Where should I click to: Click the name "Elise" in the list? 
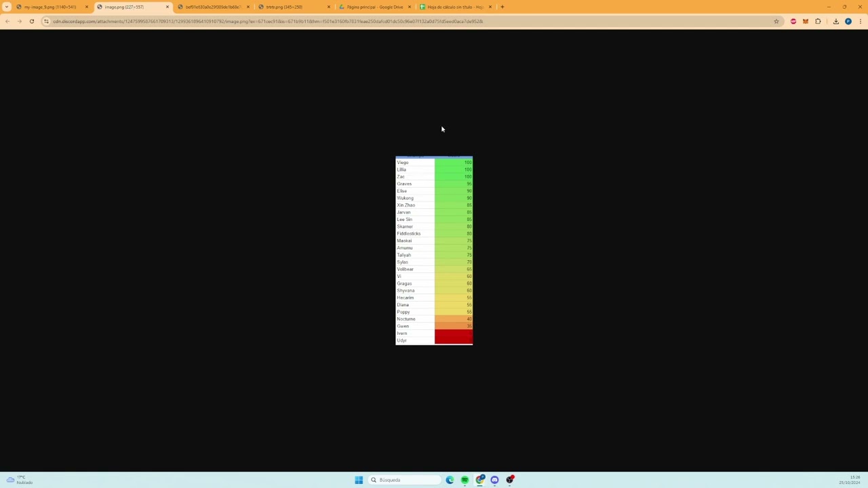[x=402, y=191]
